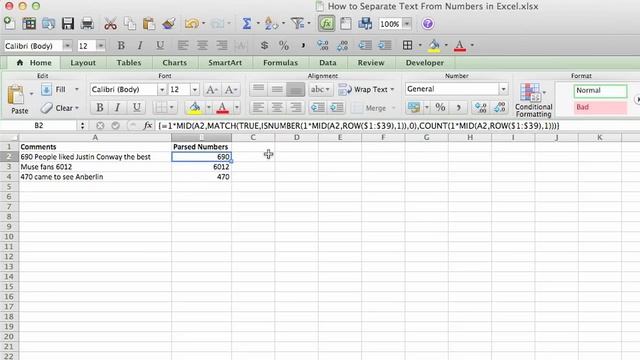Viewport: 640px width, 360px height.
Task: Toggle the green fx Formula Builder button
Action: pyautogui.click(x=327, y=24)
